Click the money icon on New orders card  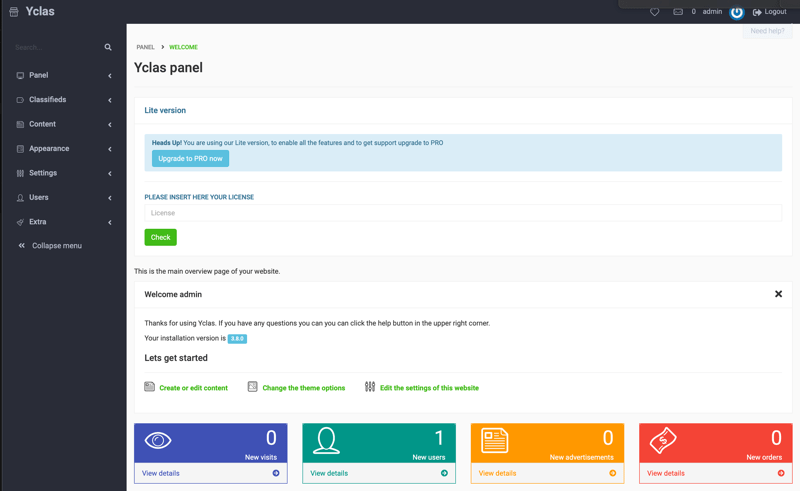[x=663, y=440]
